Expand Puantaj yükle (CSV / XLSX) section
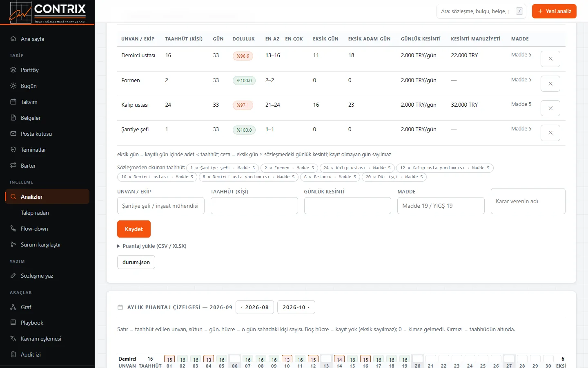The width and height of the screenshot is (588, 368). (152, 246)
